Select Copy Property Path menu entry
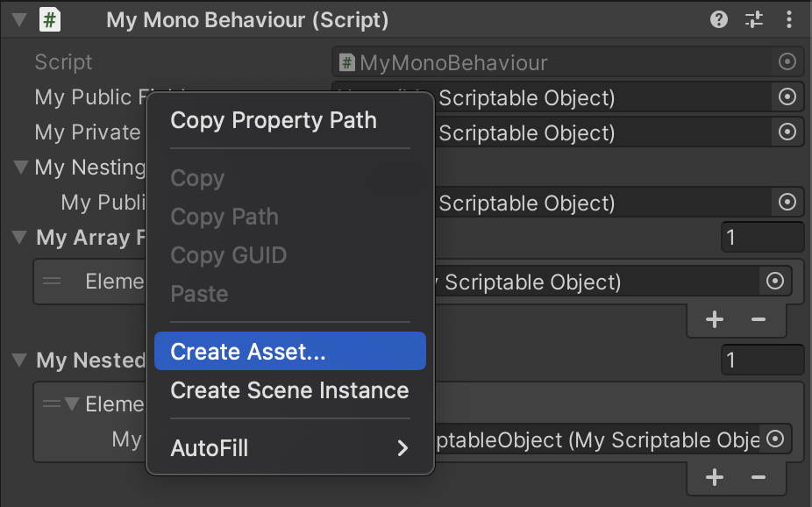812x507 pixels. (273, 120)
